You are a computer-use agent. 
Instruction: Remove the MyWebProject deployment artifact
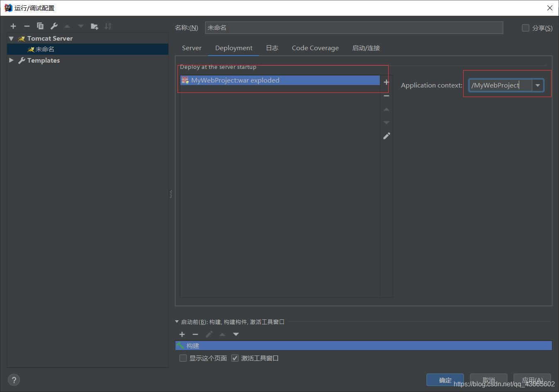[x=386, y=96]
